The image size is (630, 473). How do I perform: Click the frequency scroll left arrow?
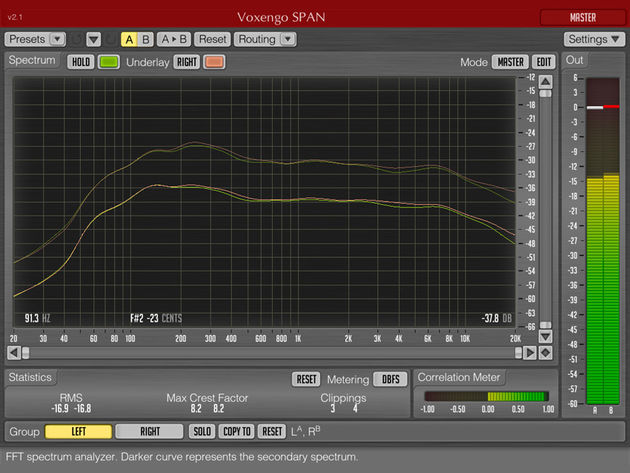(x=14, y=353)
